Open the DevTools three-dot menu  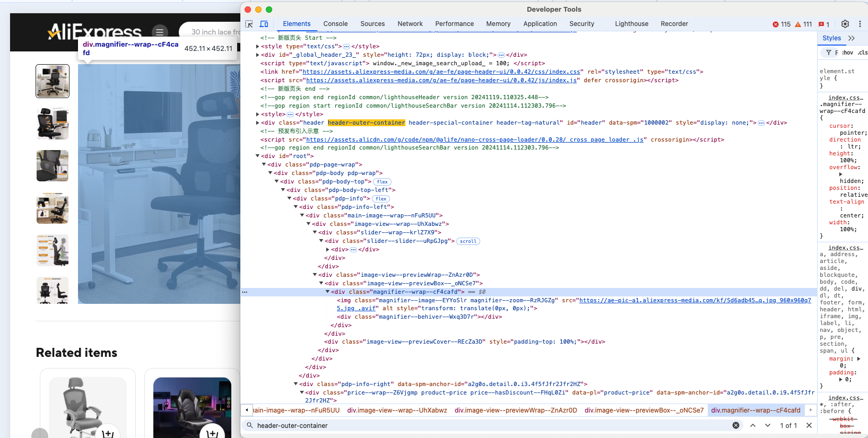(x=860, y=24)
